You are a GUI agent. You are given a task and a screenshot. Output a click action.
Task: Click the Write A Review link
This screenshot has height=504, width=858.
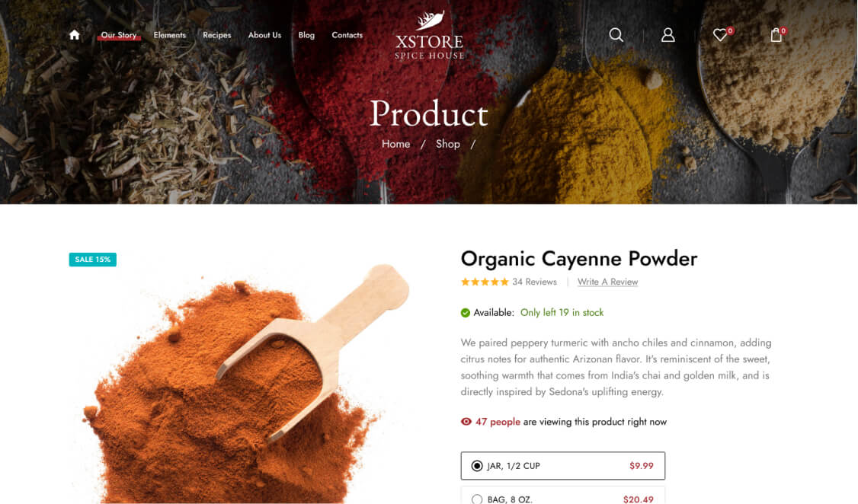(x=607, y=282)
